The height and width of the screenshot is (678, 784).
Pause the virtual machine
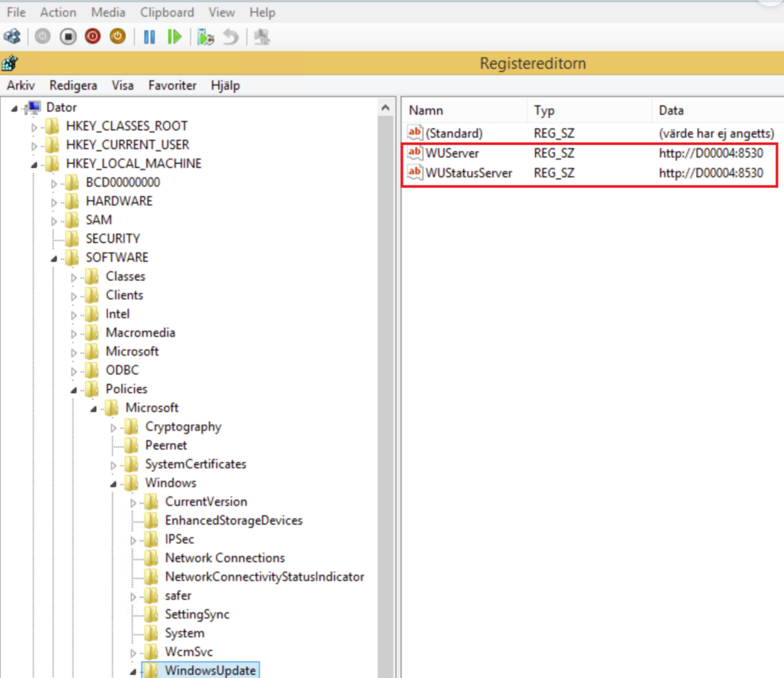pos(149,37)
